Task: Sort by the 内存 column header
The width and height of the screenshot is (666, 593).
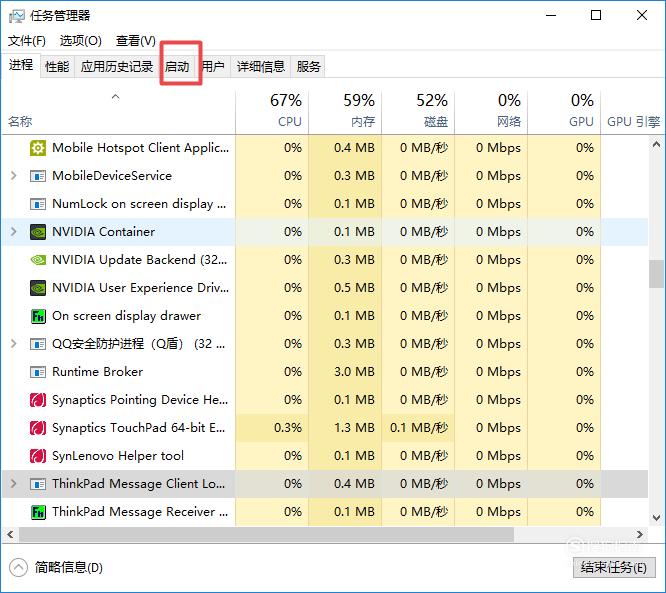Action: 345,113
